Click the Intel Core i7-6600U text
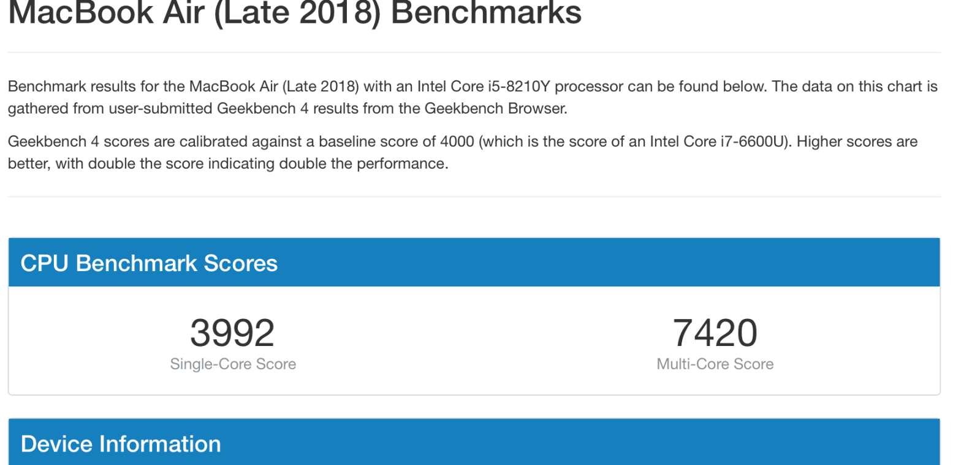The image size is (980, 465). coord(717,142)
